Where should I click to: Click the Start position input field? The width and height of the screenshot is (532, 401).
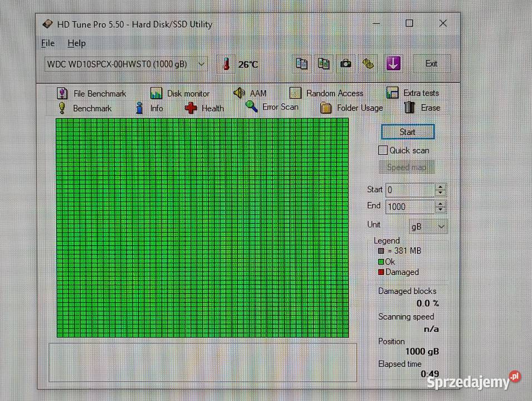pyautogui.click(x=410, y=190)
